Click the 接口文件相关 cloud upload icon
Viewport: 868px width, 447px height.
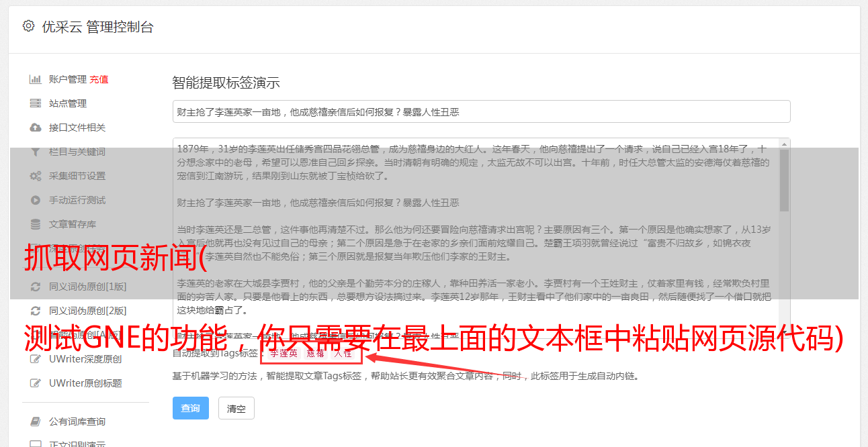(36, 128)
